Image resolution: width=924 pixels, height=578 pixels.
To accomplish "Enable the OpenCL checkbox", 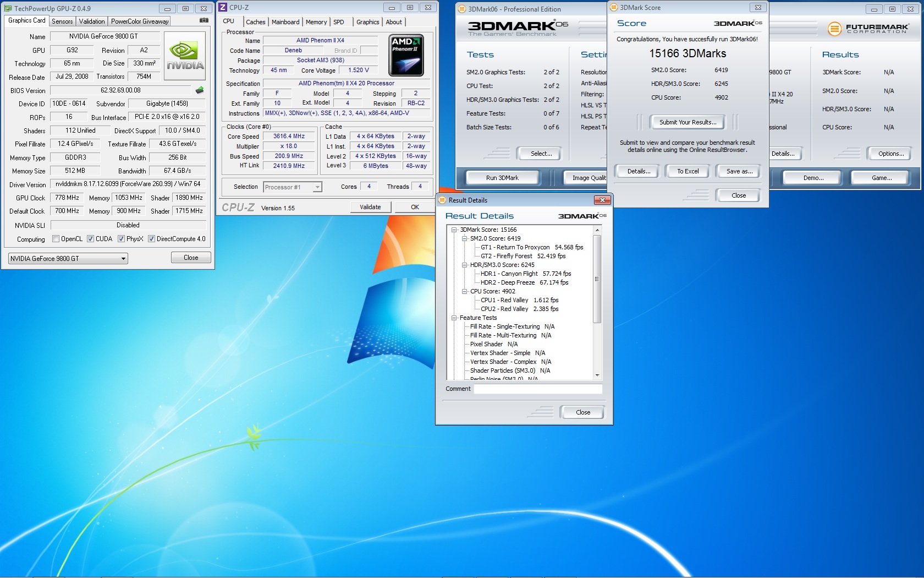I will (x=56, y=239).
